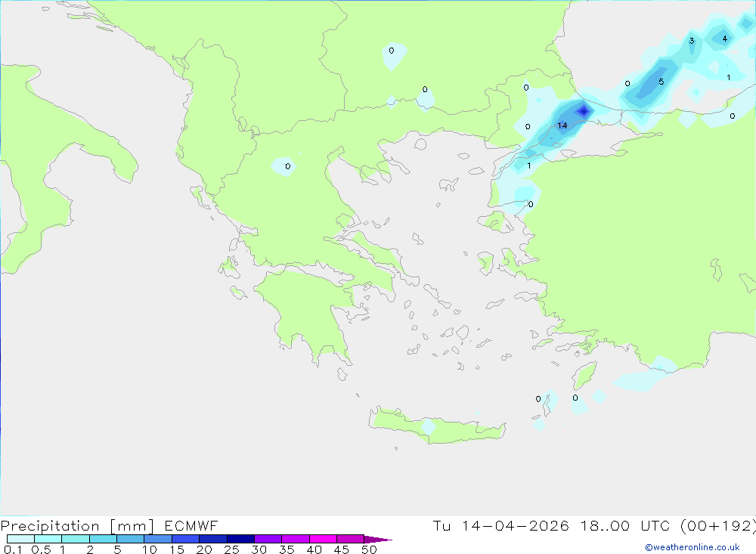Select the Precipitation [mm] title text
The height and width of the screenshot is (554, 756).
(77, 526)
